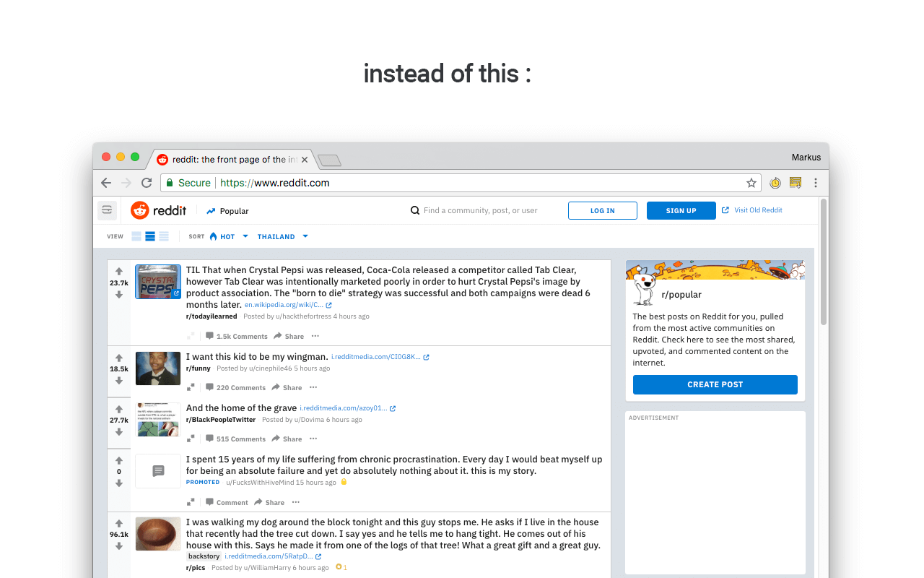Share the promoted procrastination post
Viewport: 924px width, 578px height.
(269, 502)
